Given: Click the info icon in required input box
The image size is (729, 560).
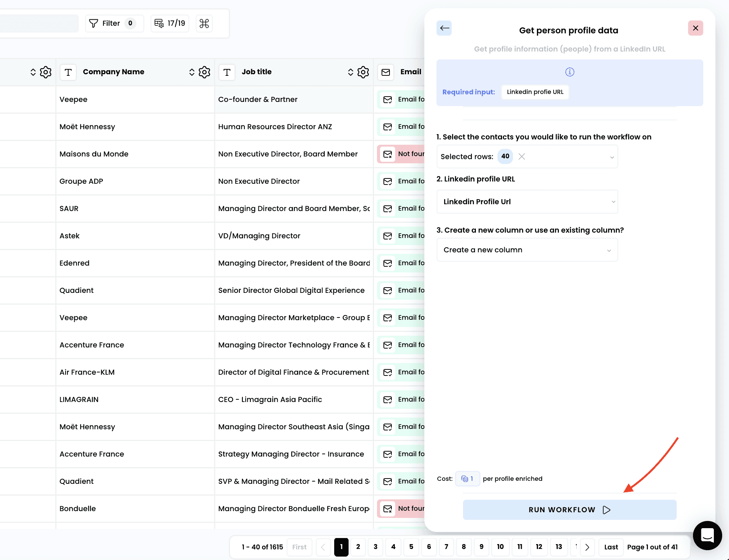Looking at the screenshot, I should (x=569, y=72).
